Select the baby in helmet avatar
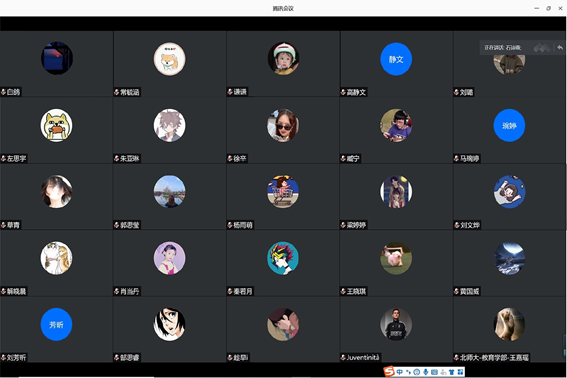The image size is (567, 378). 283,59
